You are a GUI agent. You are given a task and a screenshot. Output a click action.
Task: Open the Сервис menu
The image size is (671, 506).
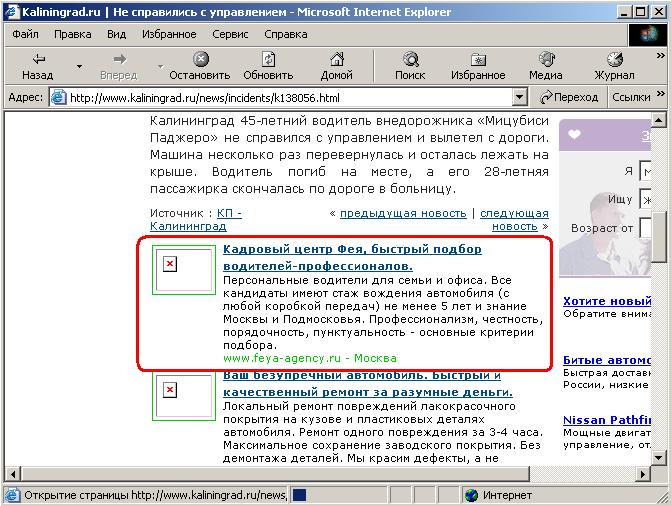point(230,33)
